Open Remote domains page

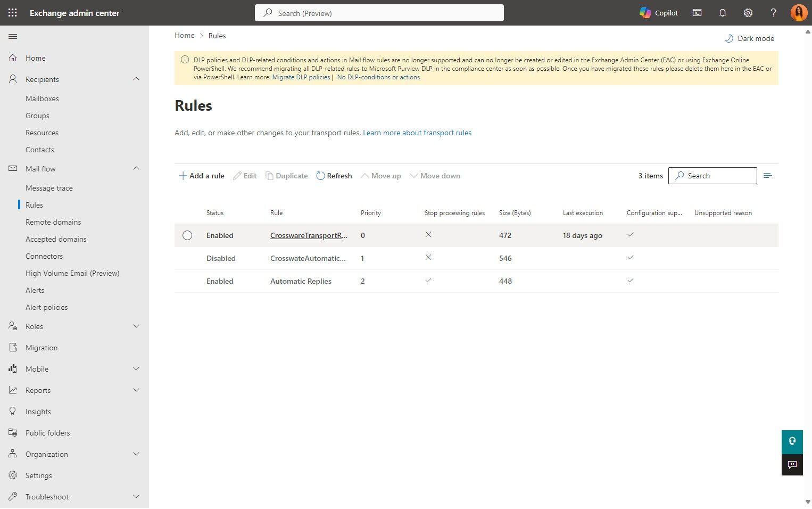(x=53, y=222)
